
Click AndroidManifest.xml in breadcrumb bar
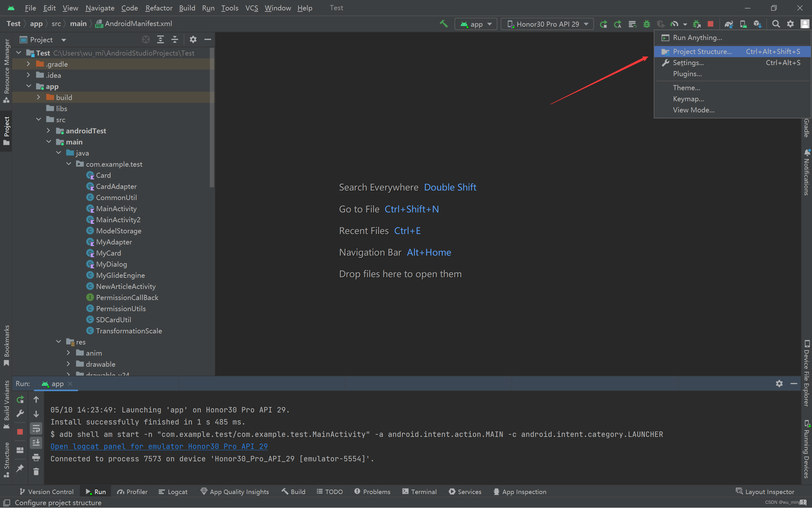click(x=134, y=23)
